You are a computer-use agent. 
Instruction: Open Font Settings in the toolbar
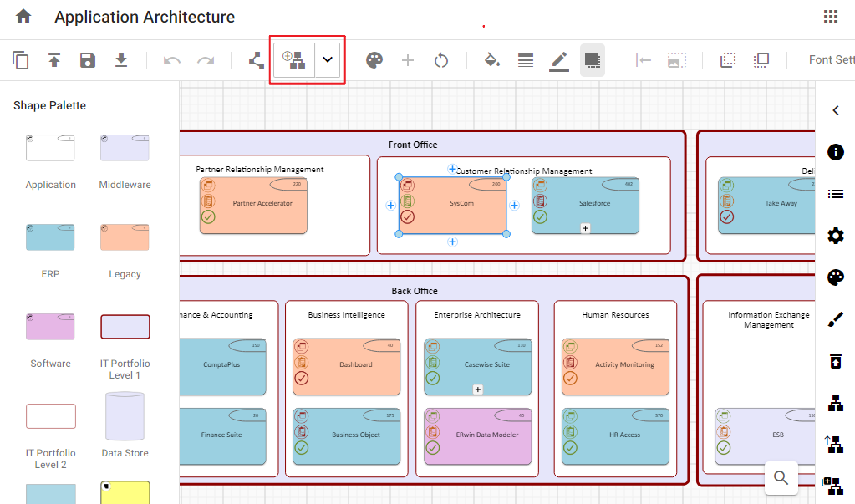pyautogui.click(x=831, y=60)
